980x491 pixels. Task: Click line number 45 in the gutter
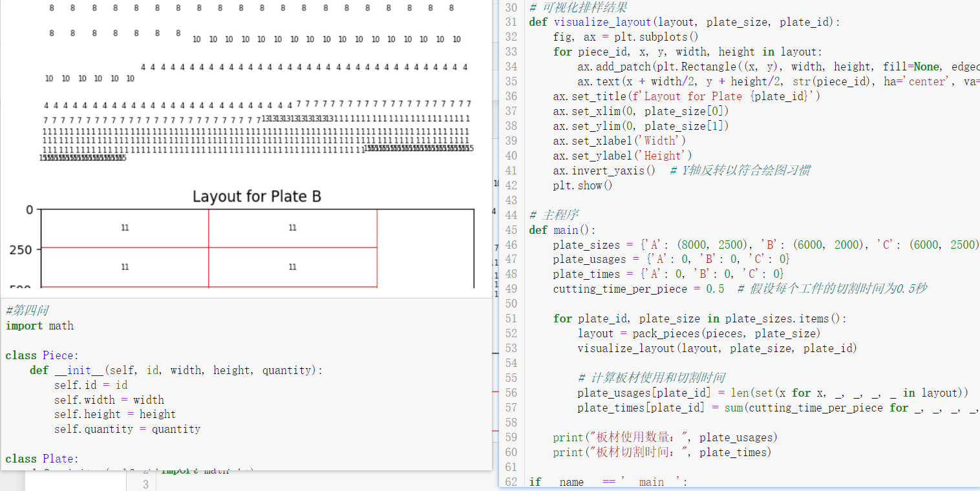(511, 230)
